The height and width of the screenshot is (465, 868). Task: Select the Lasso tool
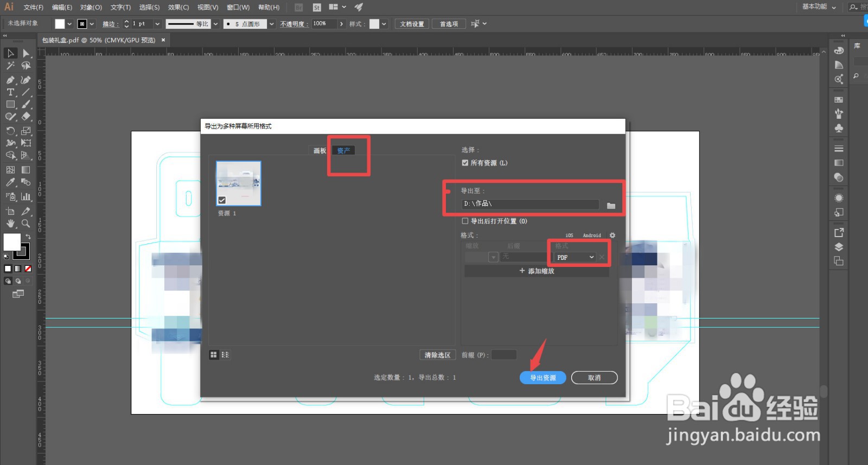point(26,66)
